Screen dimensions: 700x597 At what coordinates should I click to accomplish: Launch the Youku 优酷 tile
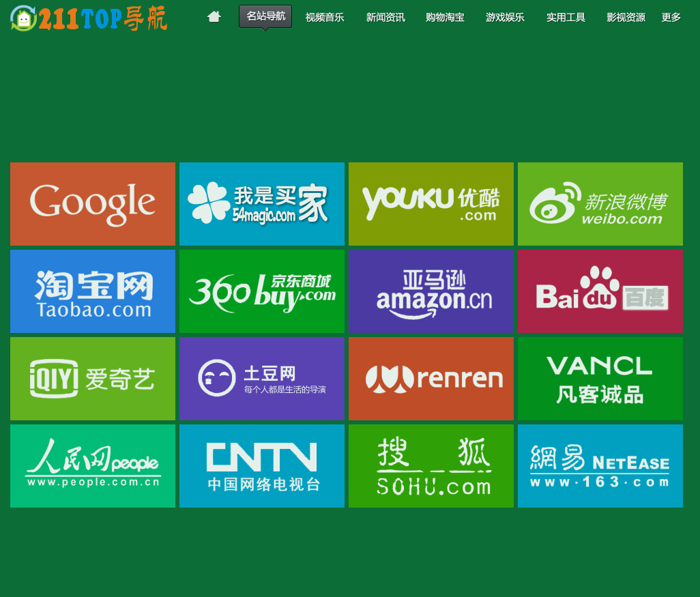[x=431, y=204]
